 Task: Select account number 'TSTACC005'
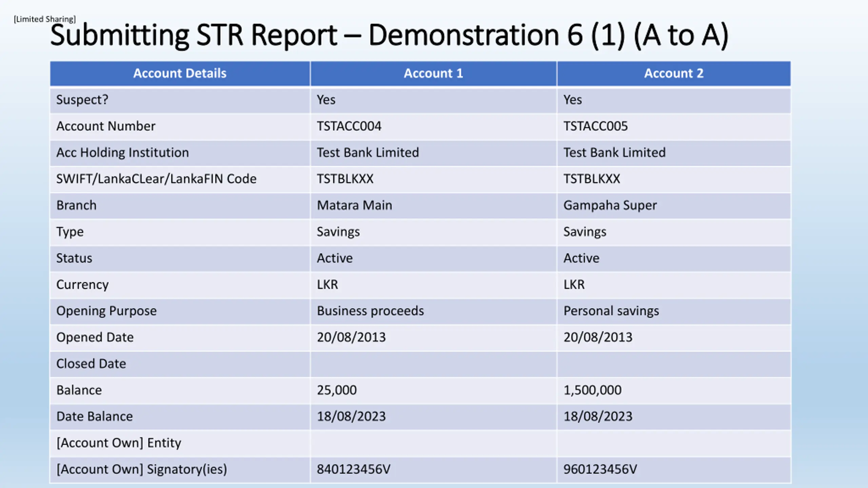[x=595, y=126]
